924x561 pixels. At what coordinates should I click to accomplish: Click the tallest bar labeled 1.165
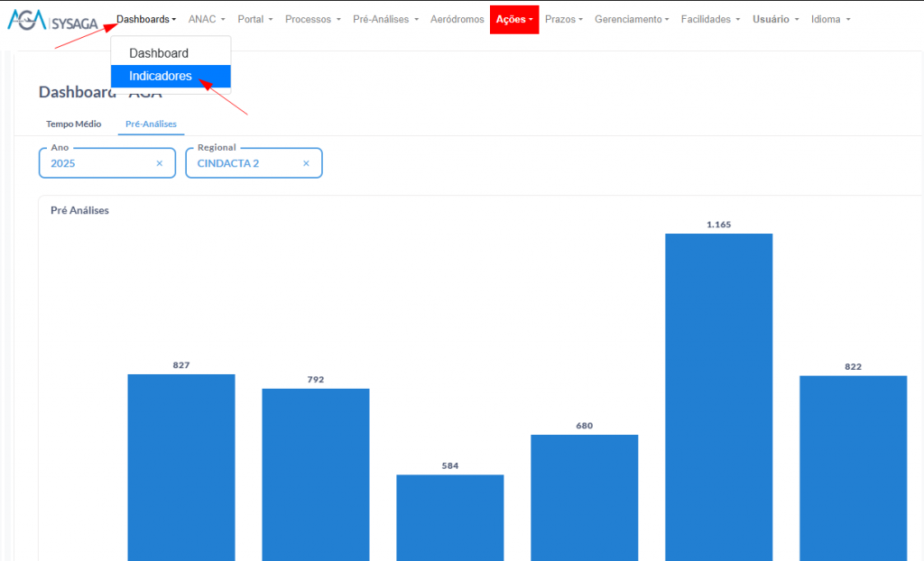[718, 397]
